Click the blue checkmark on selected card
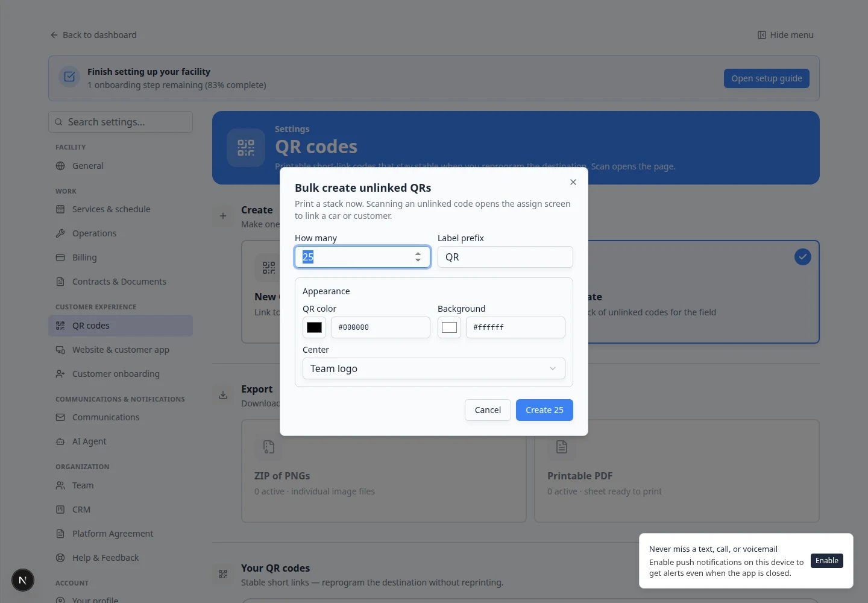The width and height of the screenshot is (868, 603). tap(802, 257)
